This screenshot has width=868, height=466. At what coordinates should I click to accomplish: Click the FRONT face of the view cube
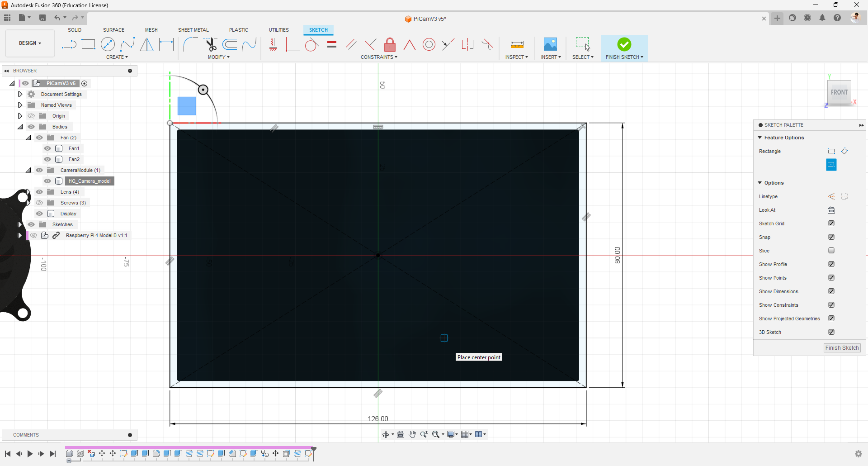839,92
